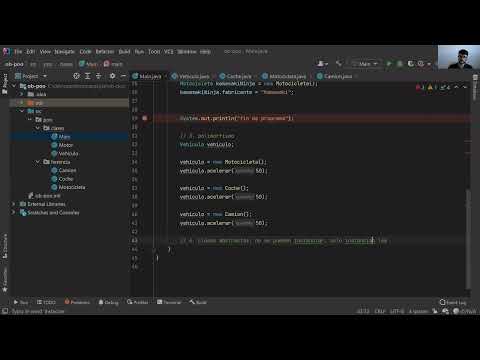Open the Profiler tool window

coord(137,302)
